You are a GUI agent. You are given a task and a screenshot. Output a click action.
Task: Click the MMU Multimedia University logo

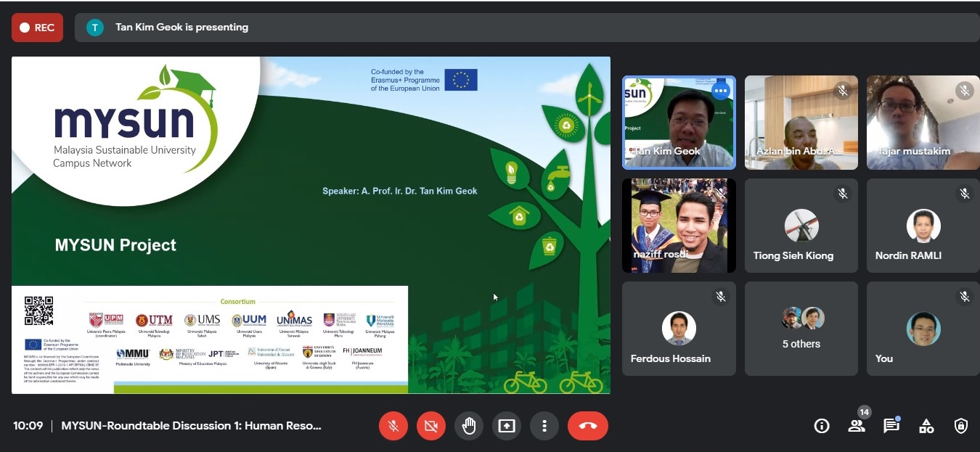pyautogui.click(x=133, y=353)
